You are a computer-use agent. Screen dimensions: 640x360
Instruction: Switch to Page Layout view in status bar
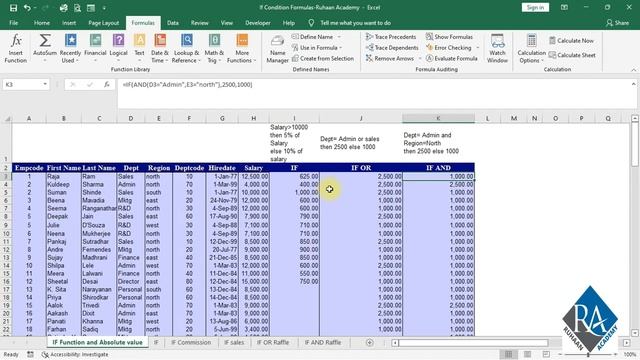click(527, 354)
